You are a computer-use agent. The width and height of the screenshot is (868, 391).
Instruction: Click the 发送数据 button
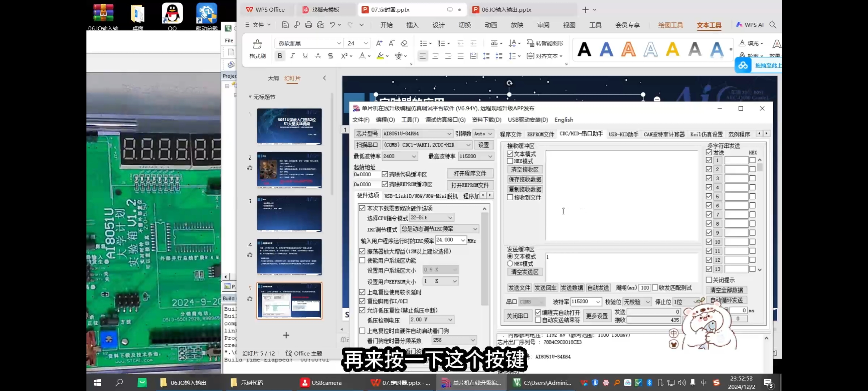[572, 288]
